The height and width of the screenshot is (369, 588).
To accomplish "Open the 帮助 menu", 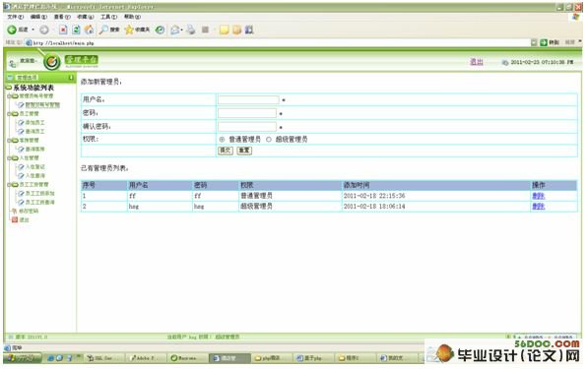I will [x=132, y=17].
